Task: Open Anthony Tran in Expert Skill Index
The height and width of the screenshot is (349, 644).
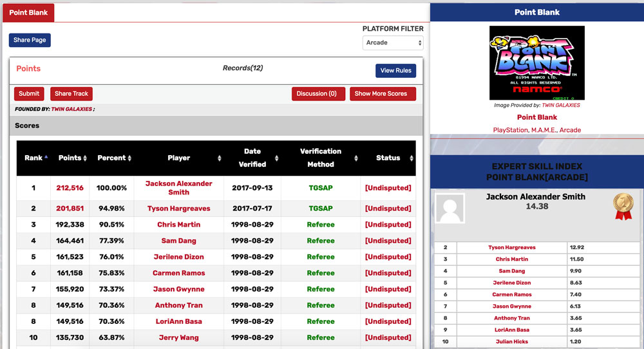Action: (x=512, y=318)
